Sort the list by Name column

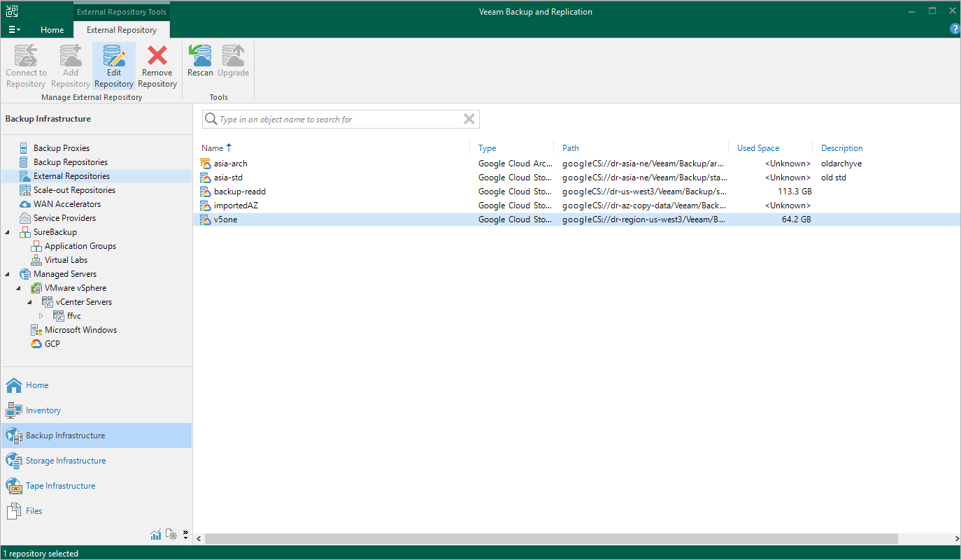point(212,148)
